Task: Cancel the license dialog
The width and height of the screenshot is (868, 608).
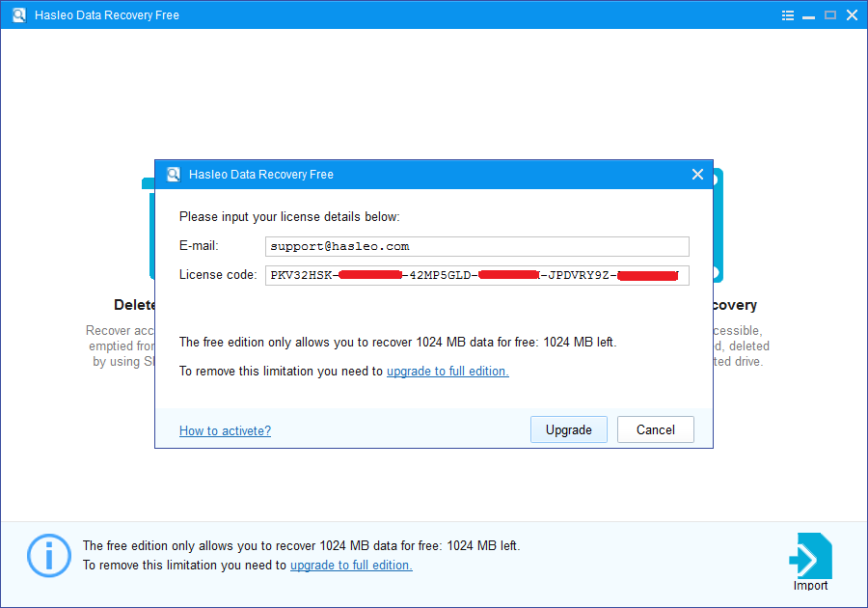Action: click(655, 430)
